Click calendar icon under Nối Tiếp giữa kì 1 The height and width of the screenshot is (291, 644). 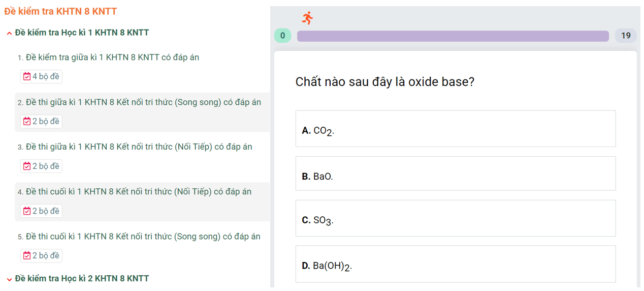(27, 166)
